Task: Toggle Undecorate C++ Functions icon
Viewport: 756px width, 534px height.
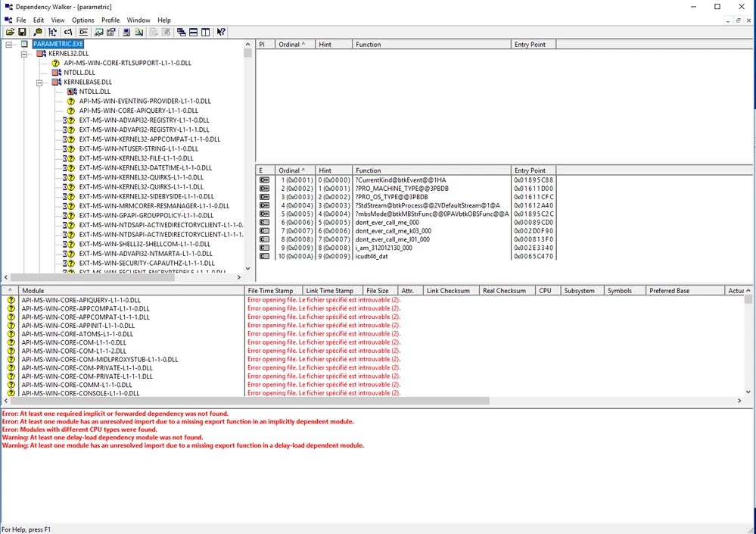Action: pyautogui.click(x=83, y=32)
